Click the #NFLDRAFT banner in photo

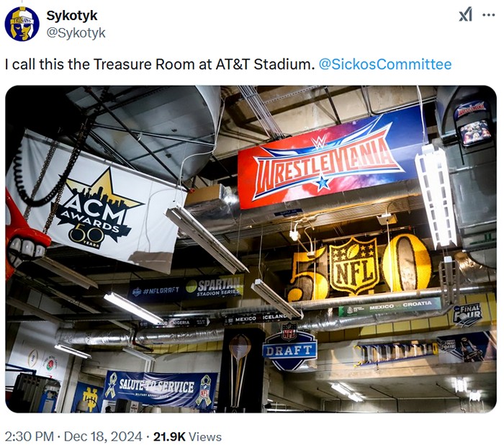click(157, 290)
